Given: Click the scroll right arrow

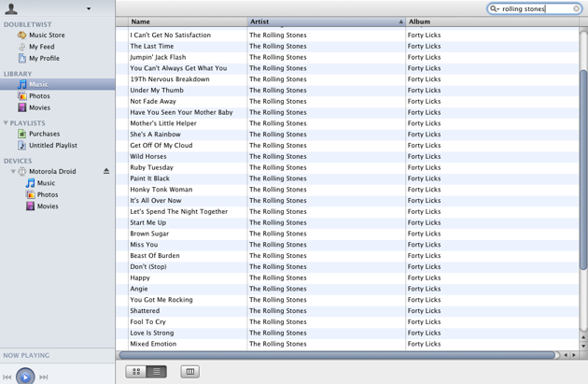Looking at the screenshot, I should coord(574,355).
